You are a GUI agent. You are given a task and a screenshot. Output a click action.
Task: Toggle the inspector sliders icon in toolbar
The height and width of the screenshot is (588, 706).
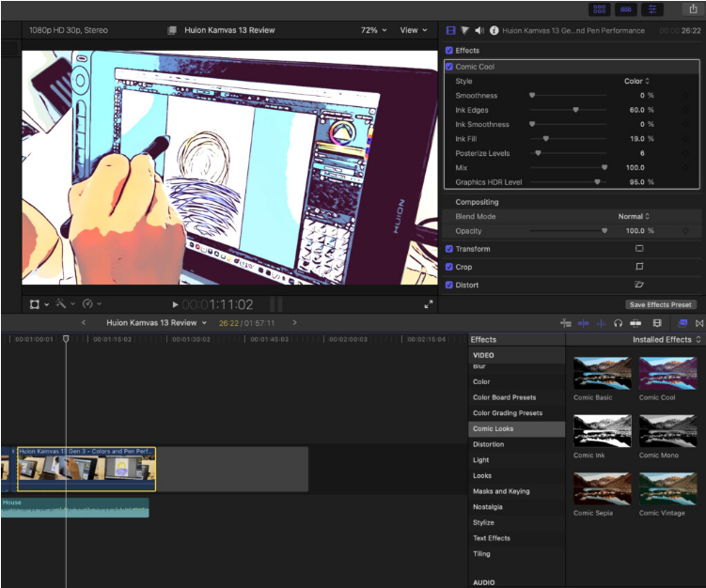coord(652,9)
